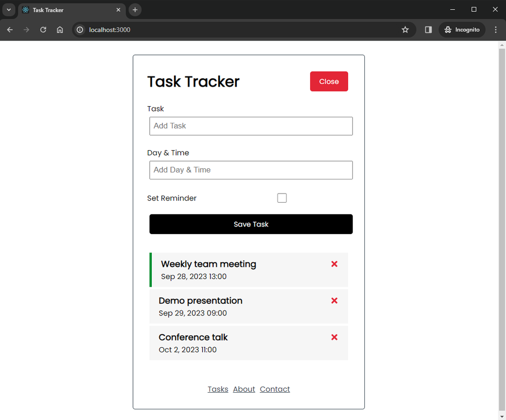Focus the Add Task input field
Screen dimensions: 506x420
[251, 126]
